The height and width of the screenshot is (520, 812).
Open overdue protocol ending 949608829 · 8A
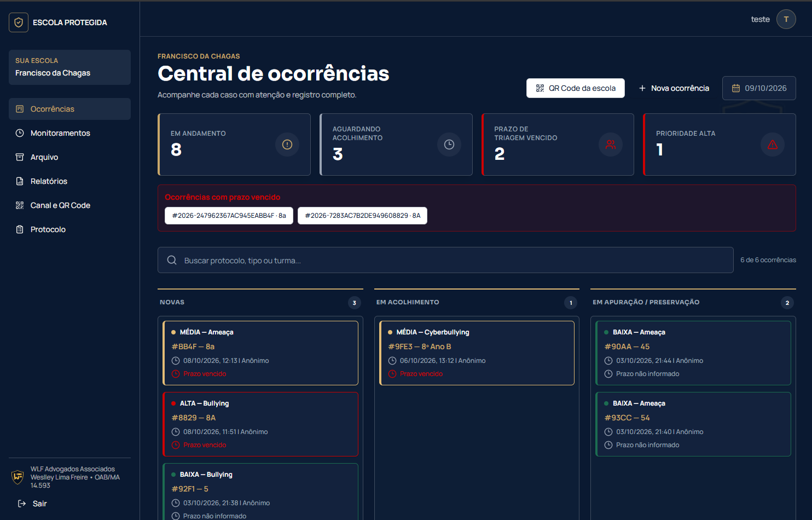(362, 216)
